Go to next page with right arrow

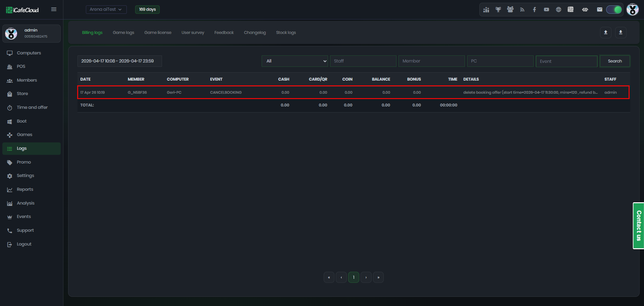click(366, 277)
